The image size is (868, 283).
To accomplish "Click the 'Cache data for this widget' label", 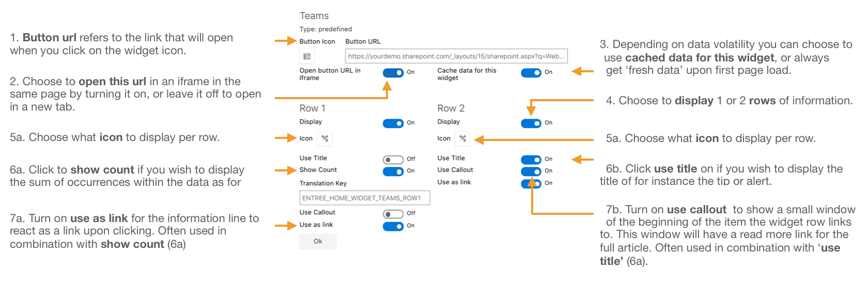I will (467, 74).
